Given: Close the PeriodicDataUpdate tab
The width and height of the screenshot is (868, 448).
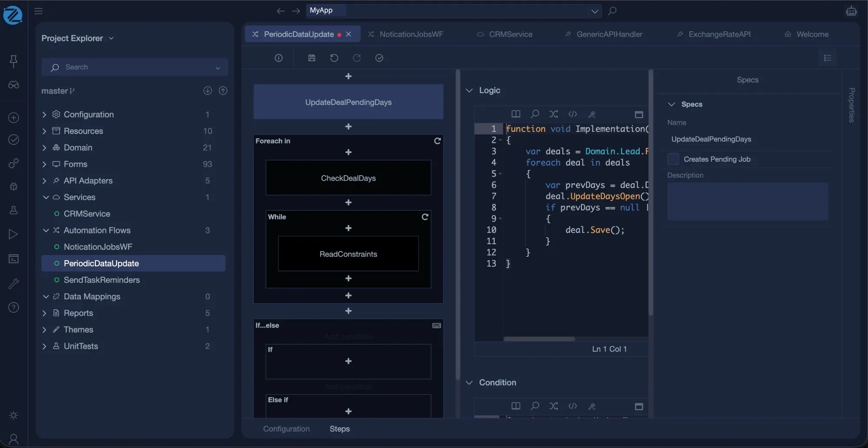Looking at the screenshot, I should click(349, 34).
